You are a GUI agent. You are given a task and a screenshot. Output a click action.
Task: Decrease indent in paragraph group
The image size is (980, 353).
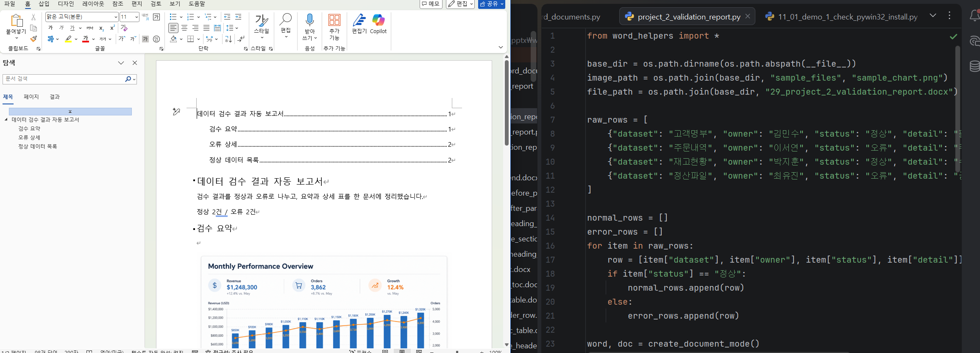click(x=227, y=17)
